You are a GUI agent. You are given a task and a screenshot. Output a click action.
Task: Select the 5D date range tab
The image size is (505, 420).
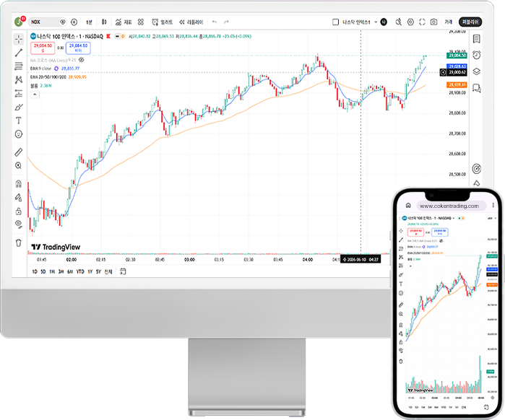43,272
